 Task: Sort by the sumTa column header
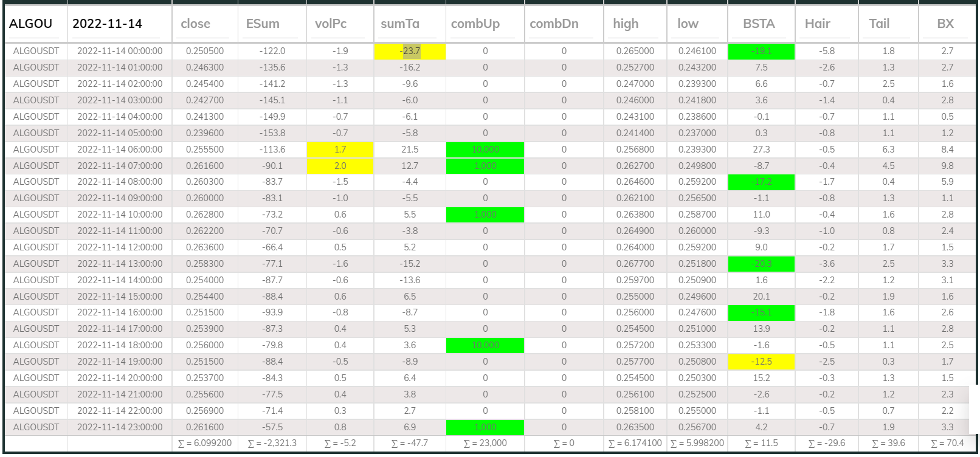coord(400,24)
